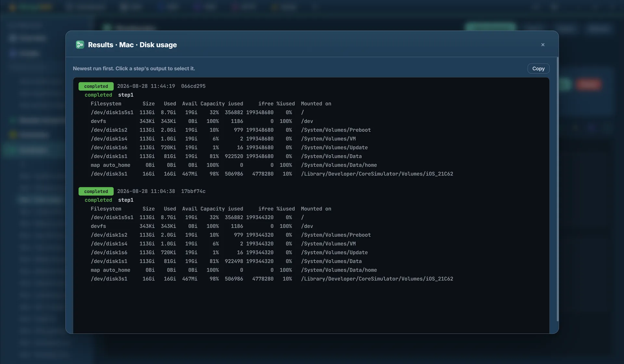Viewport: 624px width, 364px height.
Task: Click the Copy button
Action: (x=538, y=69)
